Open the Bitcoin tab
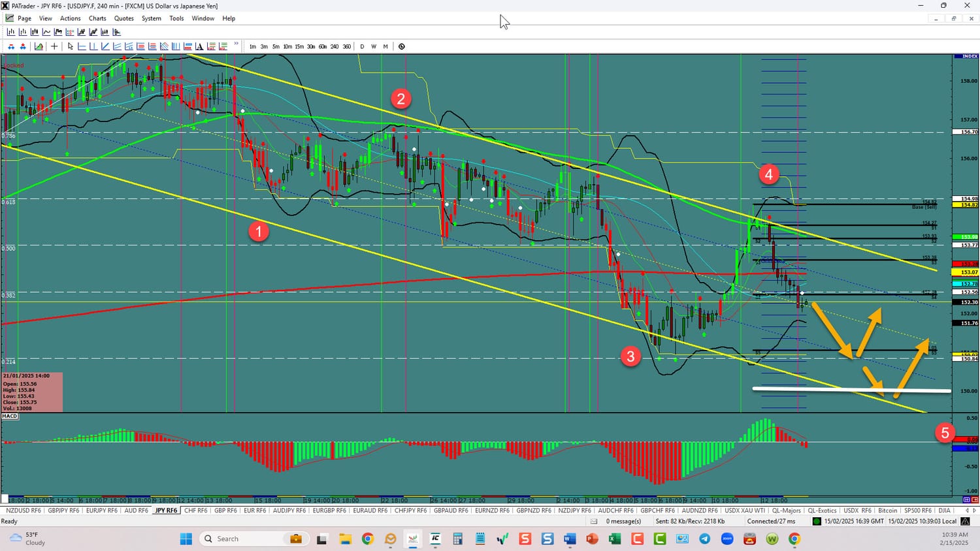Image resolution: width=980 pixels, height=551 pixels. [887, 511]
